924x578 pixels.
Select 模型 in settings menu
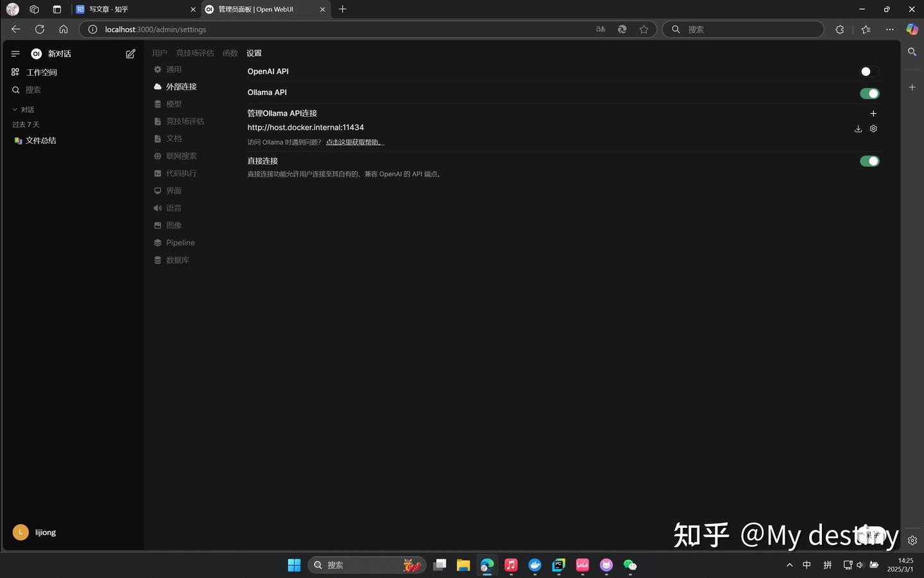point(173,104)
